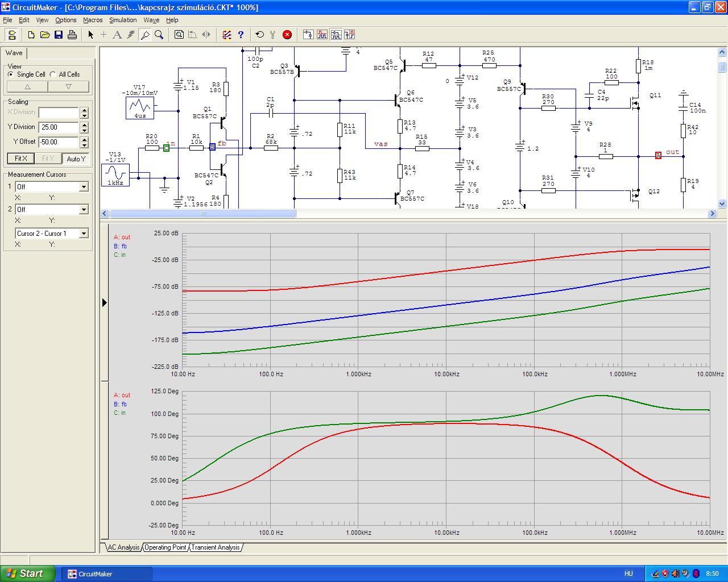The width and height of the screenshot is (728, 582).
Task: Select the Zoom magnifier tool
Action: tap(159, 35)
